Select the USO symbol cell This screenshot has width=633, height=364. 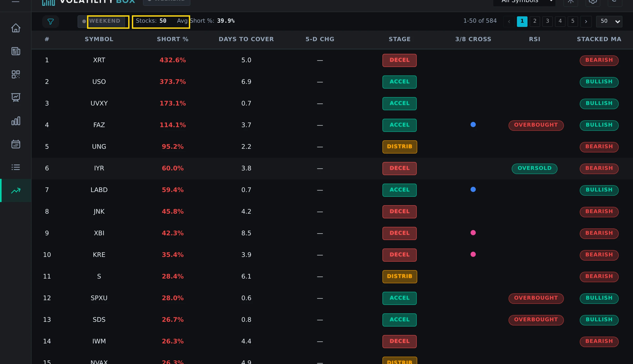pyautogui.click(x=99, y=82)
